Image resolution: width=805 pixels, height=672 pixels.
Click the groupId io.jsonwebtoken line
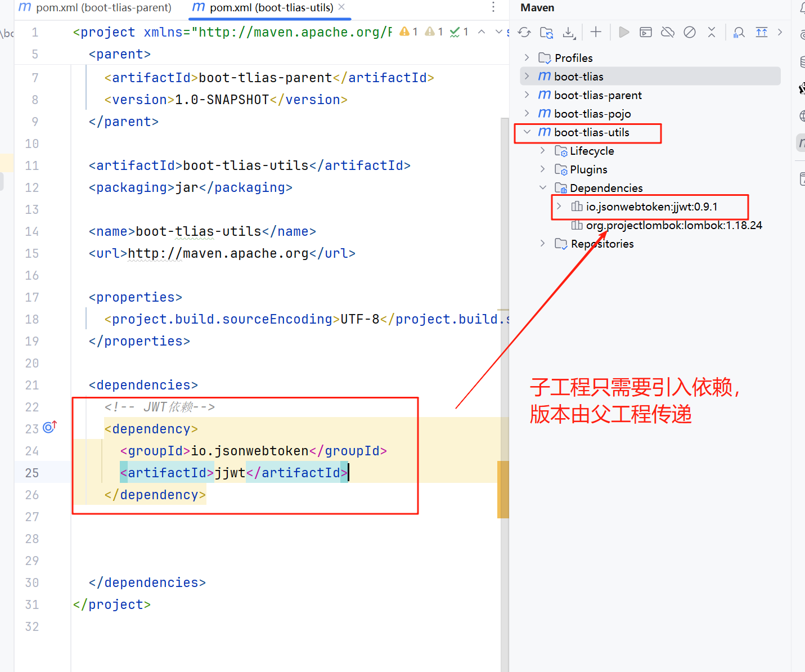253,451
